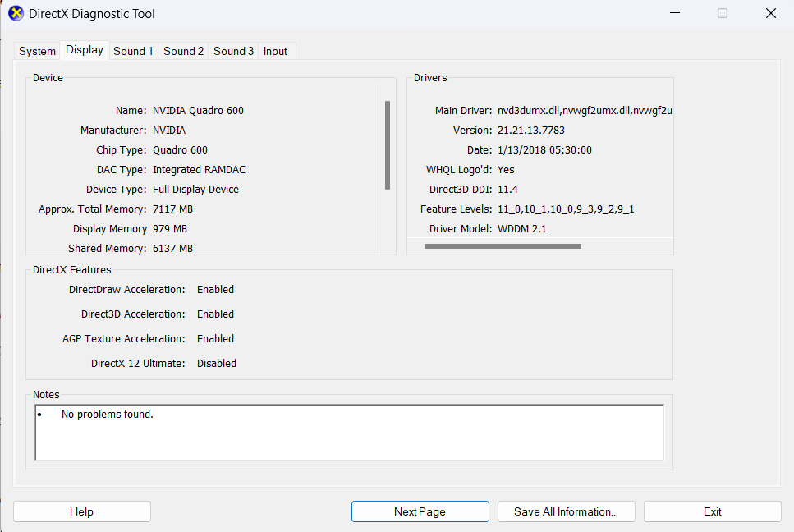Click the AGP Texture Acceleration Enabled value

215,338
